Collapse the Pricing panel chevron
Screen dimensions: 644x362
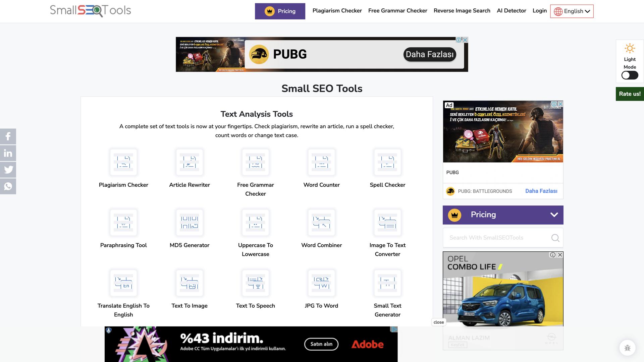coord(554,215)
